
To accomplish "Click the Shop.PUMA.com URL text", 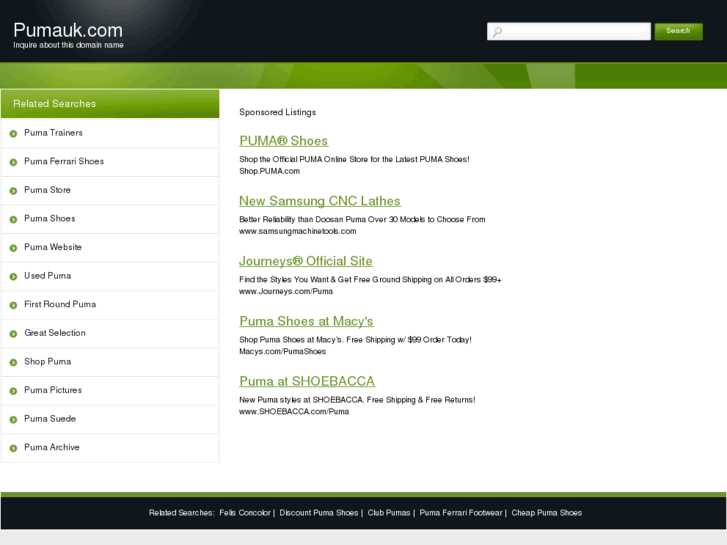I will click(269, 171).
